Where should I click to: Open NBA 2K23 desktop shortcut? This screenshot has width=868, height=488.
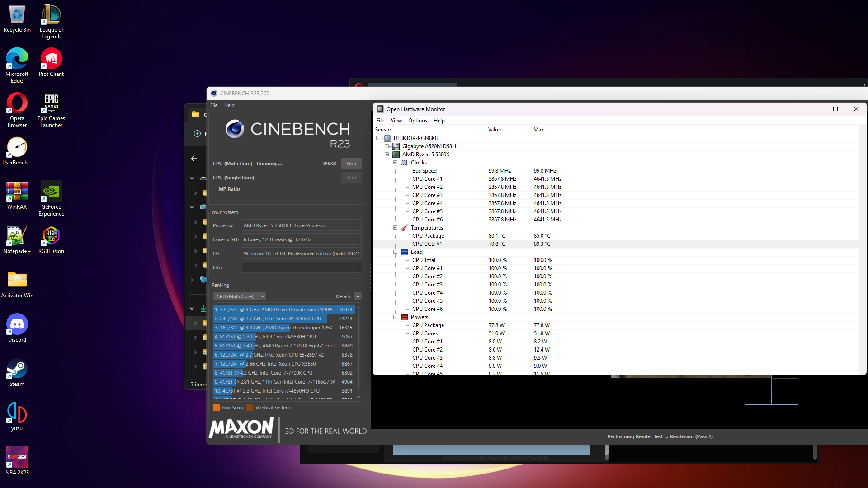(17, 461)
